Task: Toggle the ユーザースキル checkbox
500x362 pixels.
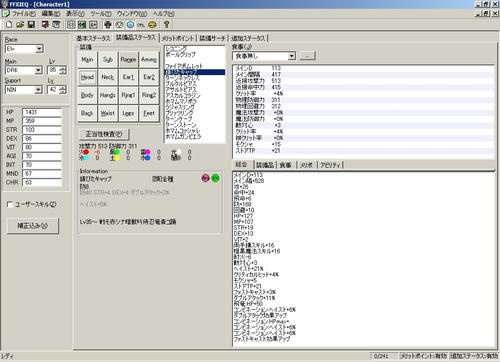Action: (10, 204)
